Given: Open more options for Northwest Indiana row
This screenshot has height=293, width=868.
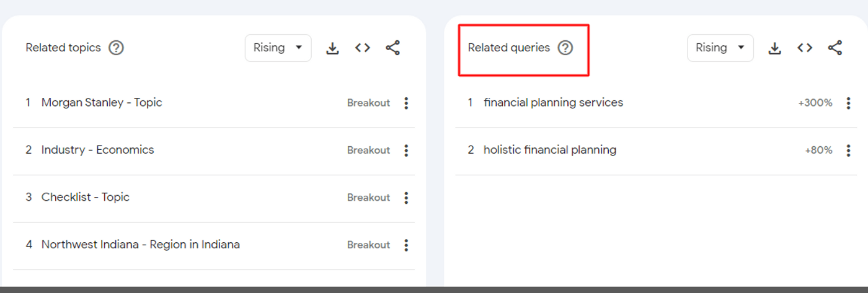Looking at the screenshot, I should [406, 245].
